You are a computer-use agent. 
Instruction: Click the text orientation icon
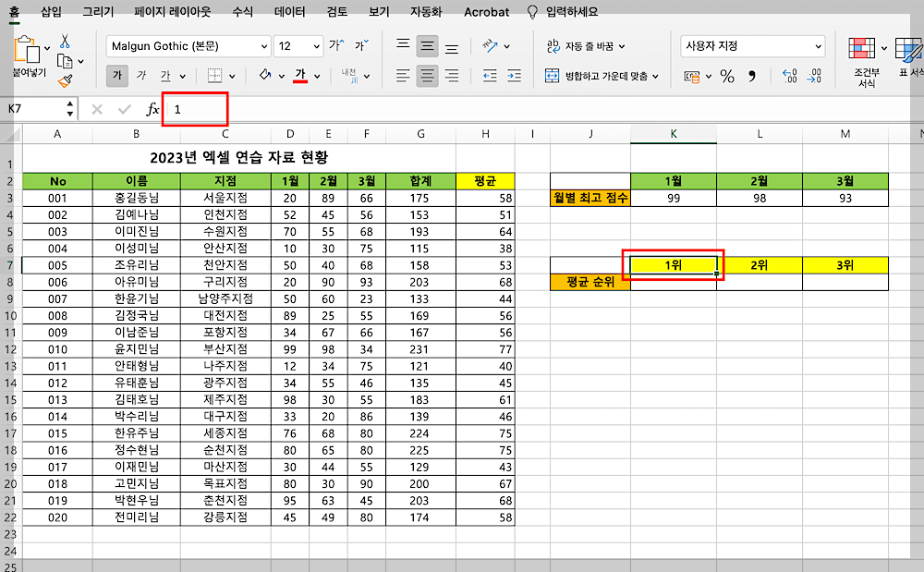[490, 45]
